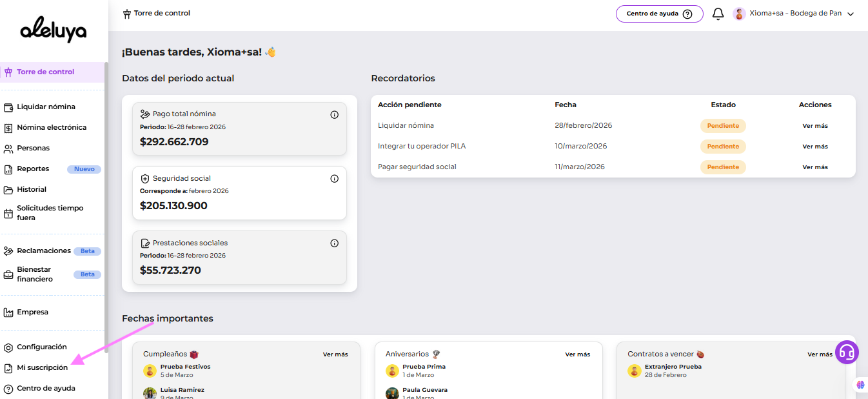The width and height of the screenshot is (868, 399).
Task: Click Ver más in Contratos a vencer
Action: (820, 354)
